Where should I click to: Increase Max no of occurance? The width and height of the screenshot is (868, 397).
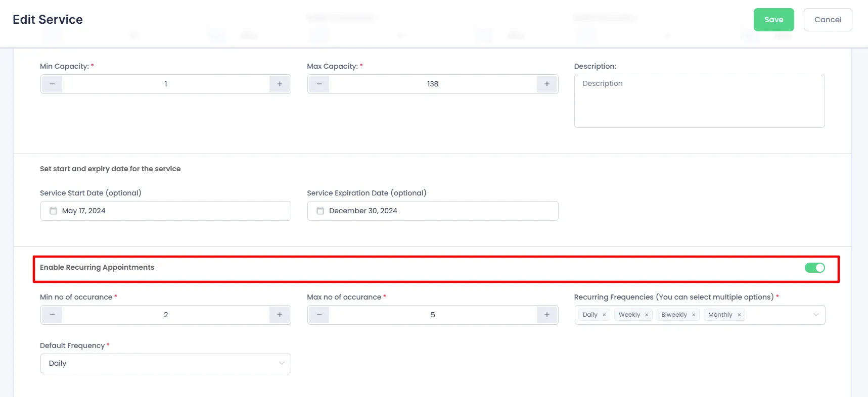coord(546,315)
